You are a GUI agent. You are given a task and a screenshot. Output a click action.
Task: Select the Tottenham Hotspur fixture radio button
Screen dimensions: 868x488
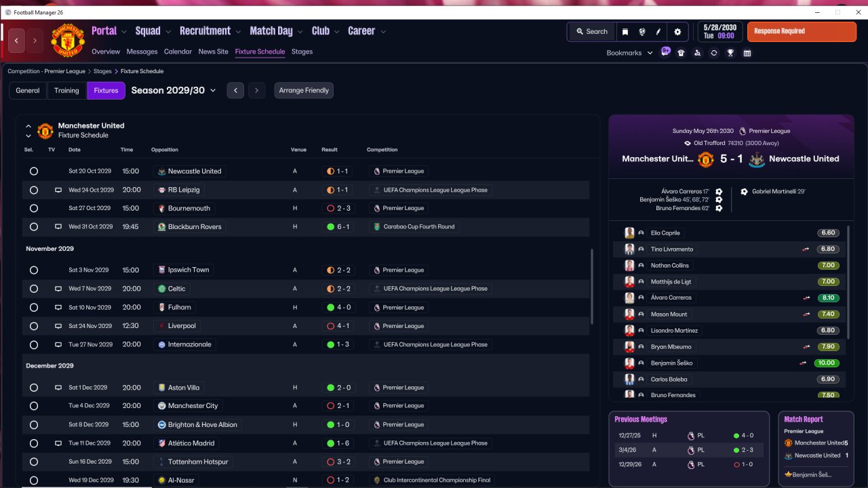34,462
